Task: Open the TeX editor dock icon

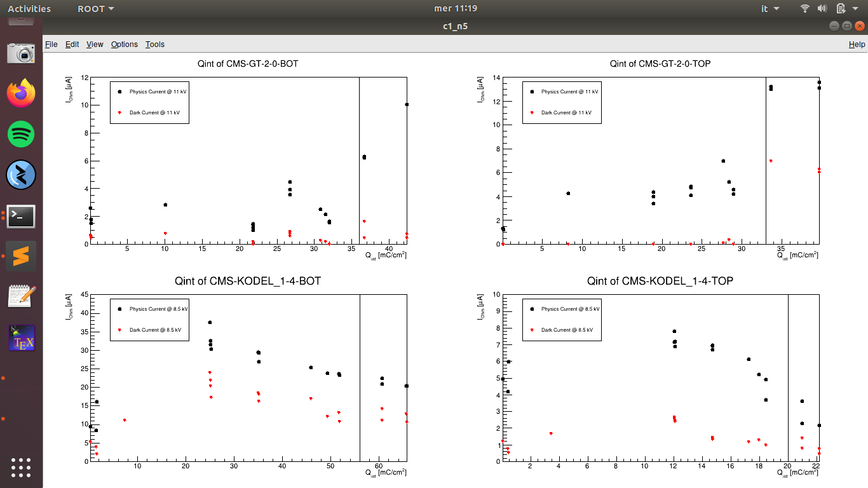Action: pos(21,338)
